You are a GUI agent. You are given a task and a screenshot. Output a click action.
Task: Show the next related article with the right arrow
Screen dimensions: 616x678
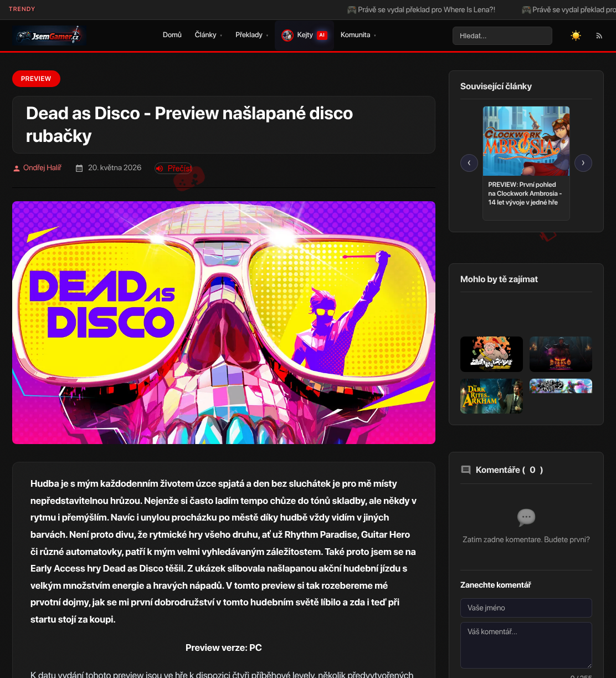[x=583, y=163]
